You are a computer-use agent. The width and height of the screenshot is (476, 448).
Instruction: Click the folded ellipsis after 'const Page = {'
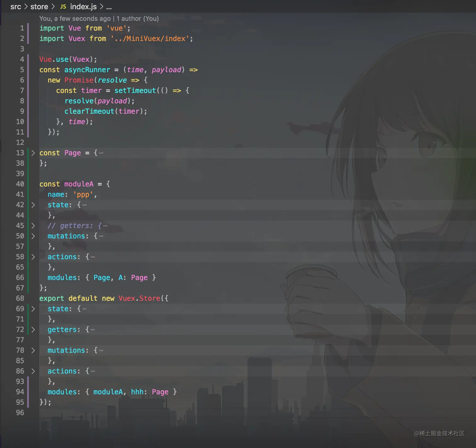coord(101,153)
